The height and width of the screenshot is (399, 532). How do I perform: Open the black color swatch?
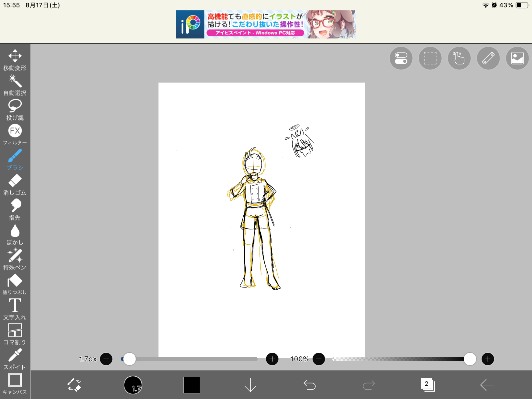point(192,385)
